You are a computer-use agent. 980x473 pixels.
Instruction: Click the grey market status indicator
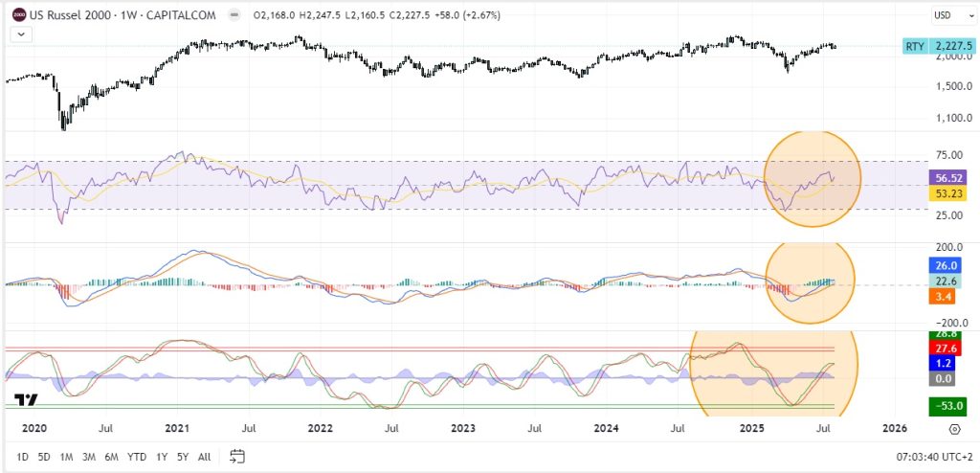click(235, 15)
